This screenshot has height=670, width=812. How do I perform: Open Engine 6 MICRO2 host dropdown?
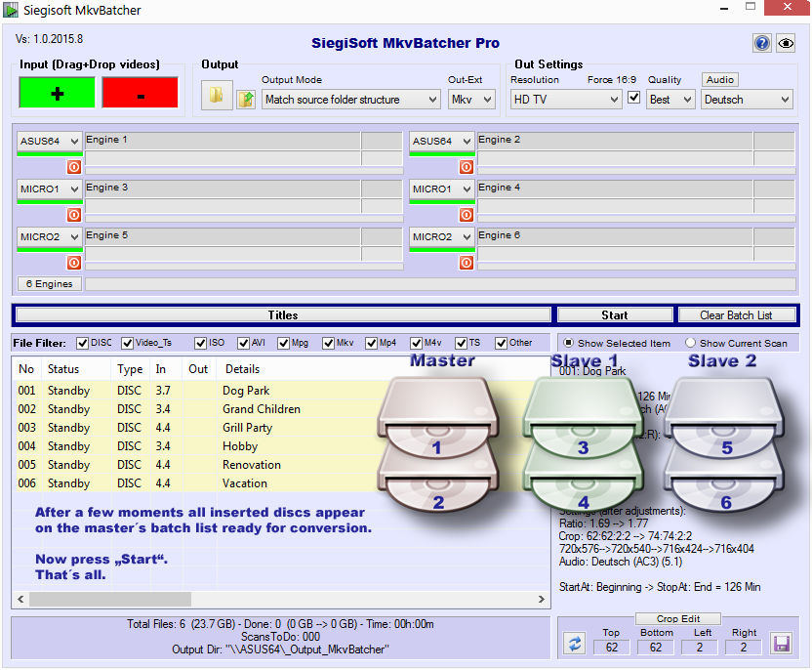442,236
